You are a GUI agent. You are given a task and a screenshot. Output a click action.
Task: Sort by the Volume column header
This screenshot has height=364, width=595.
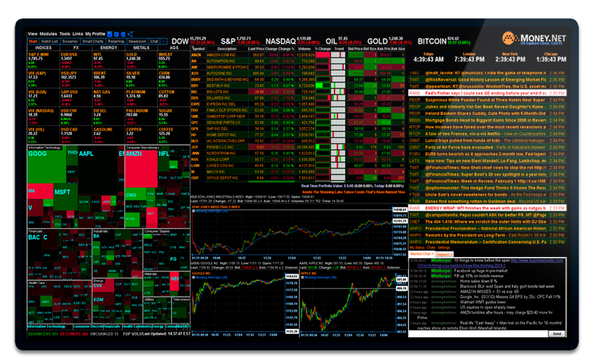[304, 48]
